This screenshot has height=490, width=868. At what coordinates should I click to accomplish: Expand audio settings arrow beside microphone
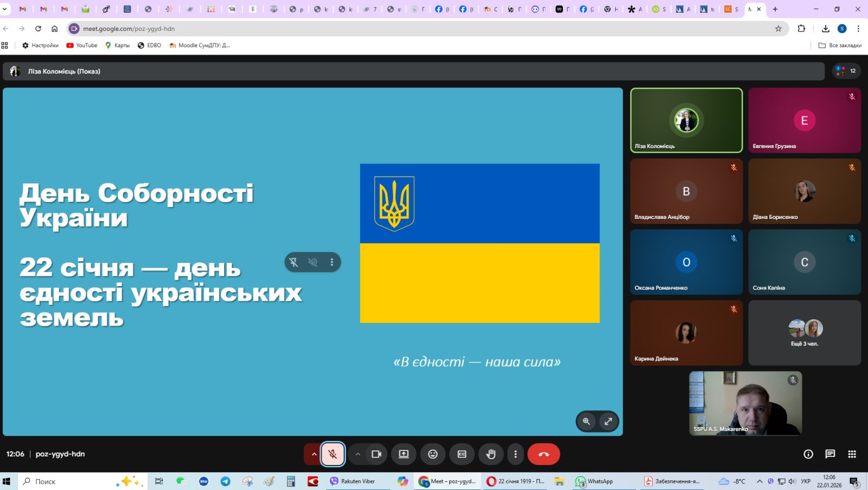(x=314, y=454)
